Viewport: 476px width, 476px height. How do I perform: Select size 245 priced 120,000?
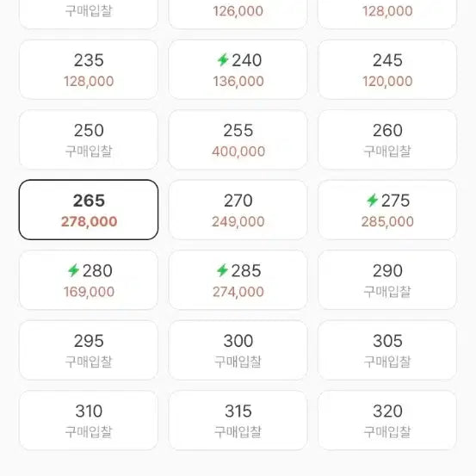387,70
